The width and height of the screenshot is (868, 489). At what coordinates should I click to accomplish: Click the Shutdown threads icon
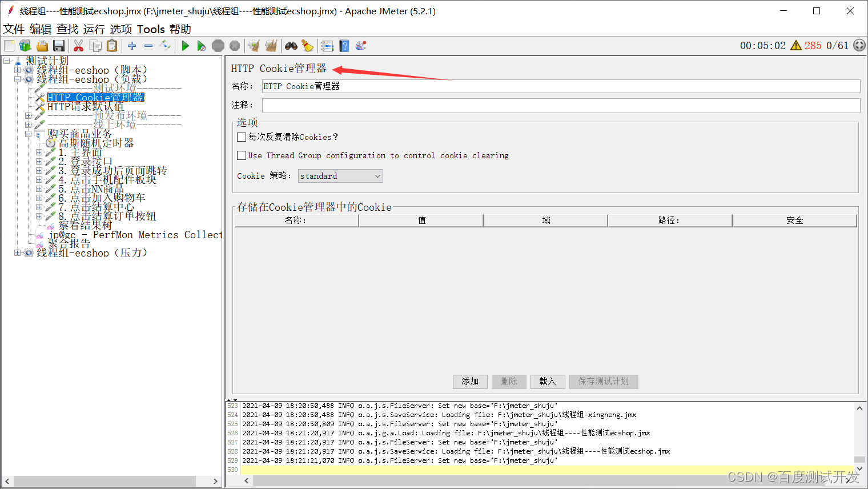[235, 46]
